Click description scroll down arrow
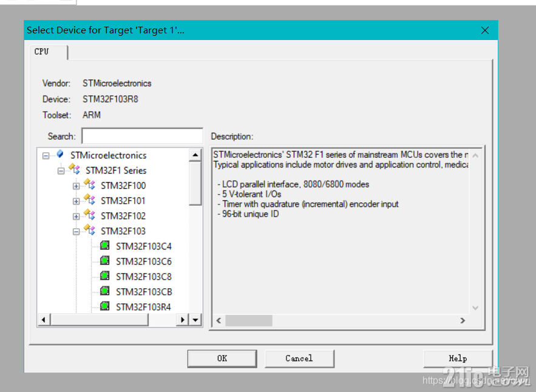The width and height of the screenshot is (536, 392). pyautogui.click(x=475, y=308)
